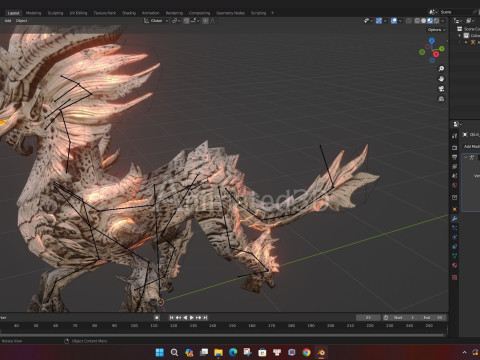Toggle viewport overlays on or off
480x360 pixels.
394,21
